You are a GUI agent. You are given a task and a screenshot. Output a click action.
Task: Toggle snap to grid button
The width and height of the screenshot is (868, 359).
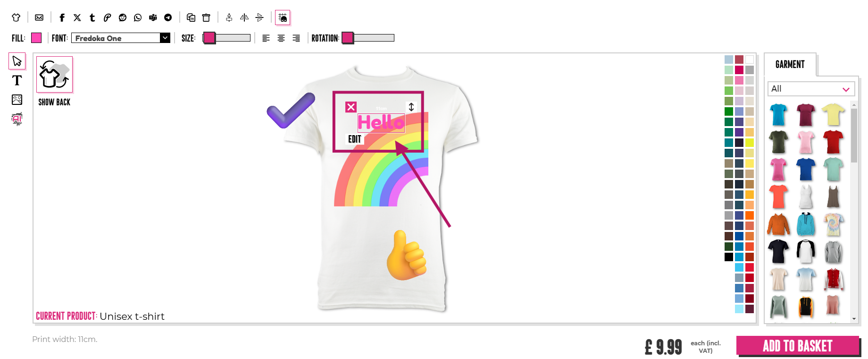tap(283, 17)
